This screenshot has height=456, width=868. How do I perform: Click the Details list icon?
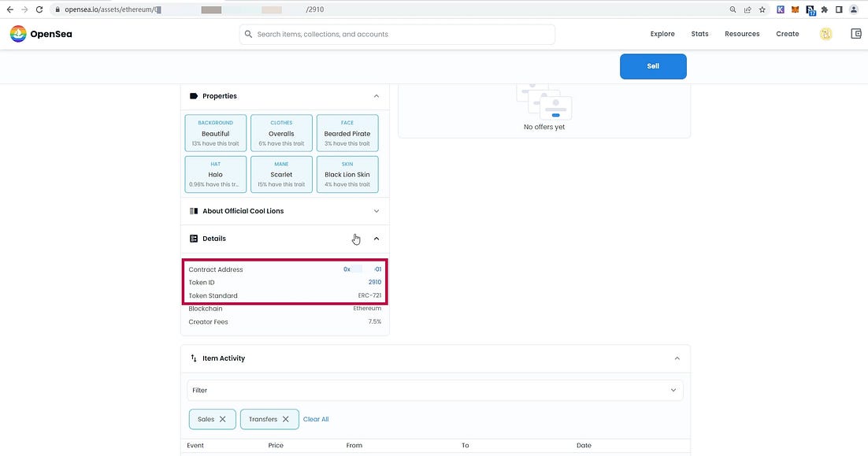pyautogui.click(x=194, y=239)
